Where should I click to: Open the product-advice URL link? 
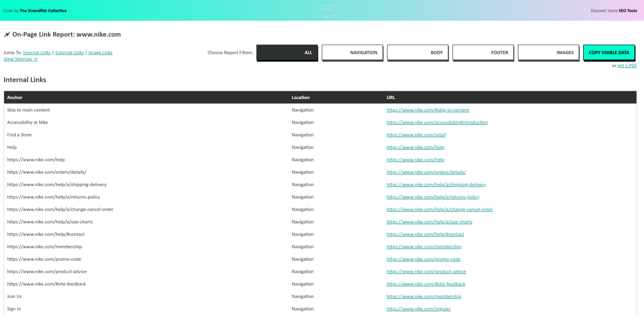point(426,272)
